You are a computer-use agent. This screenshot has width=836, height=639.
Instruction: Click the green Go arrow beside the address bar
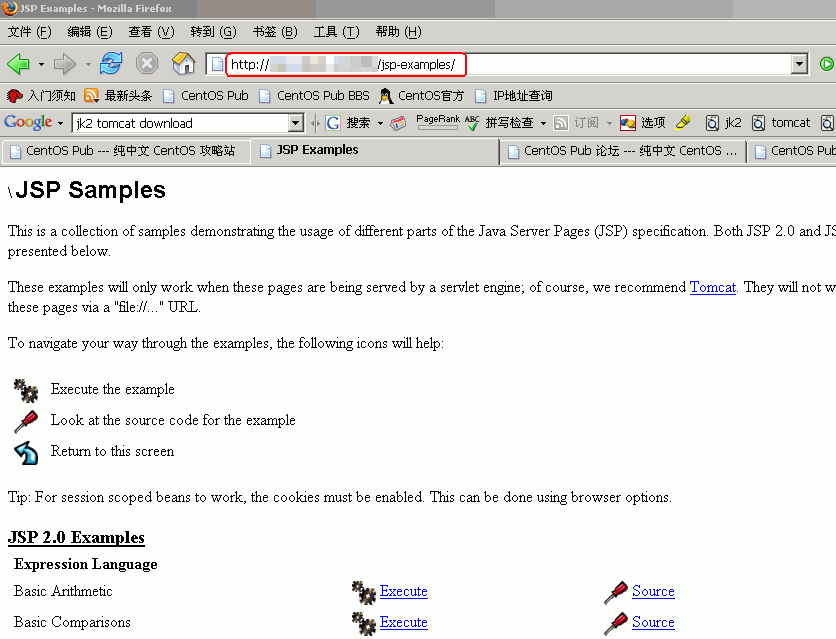pyautogui.click(x=827, y=63)
